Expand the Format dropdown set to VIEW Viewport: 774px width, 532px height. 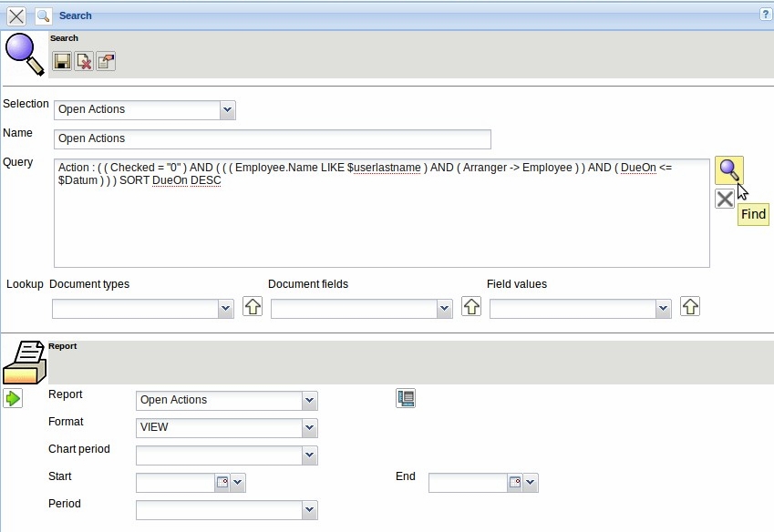pos(308,427)
